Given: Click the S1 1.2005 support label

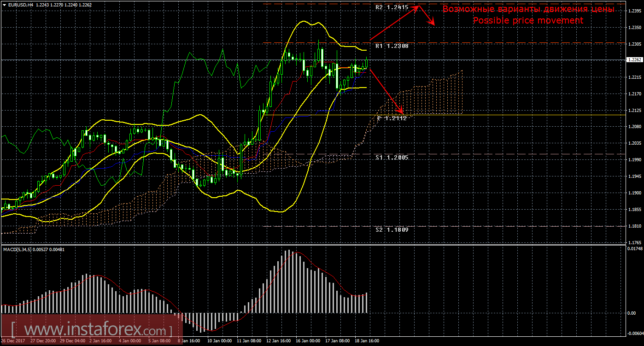Looking at the screenshot, I should click(x=392, y=158).
